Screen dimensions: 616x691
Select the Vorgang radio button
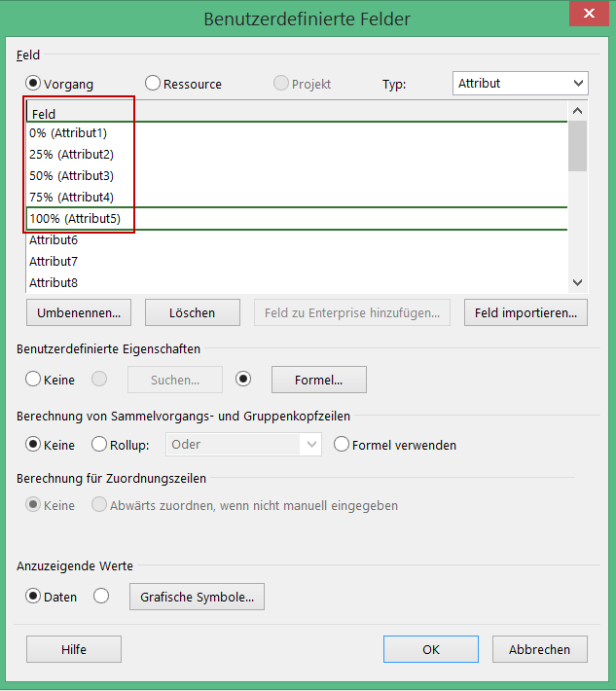click(34, 84)
